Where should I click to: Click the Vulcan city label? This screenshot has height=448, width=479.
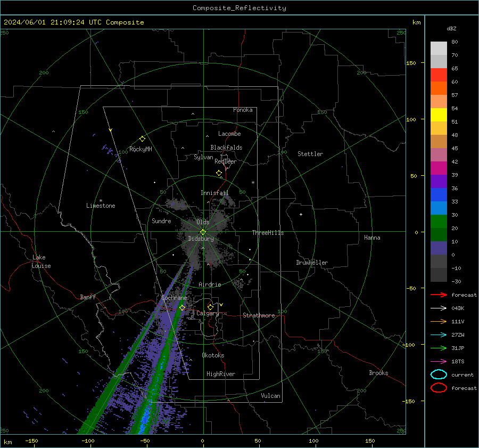(x=270, y=396)
